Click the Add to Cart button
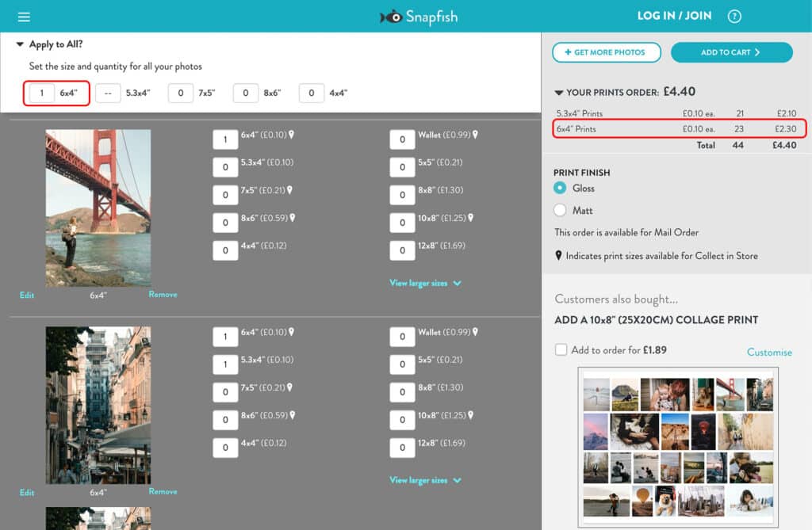The height and width of the screenshot is (530, 812). coord(731,52)
